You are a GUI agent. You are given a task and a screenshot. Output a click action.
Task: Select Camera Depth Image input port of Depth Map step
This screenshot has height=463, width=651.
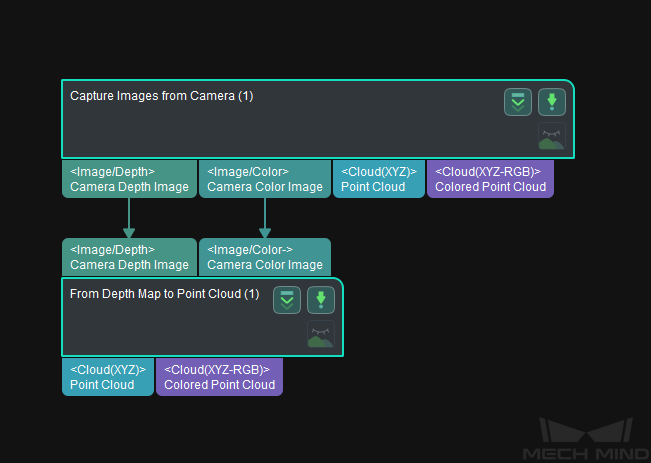(129, 257)
